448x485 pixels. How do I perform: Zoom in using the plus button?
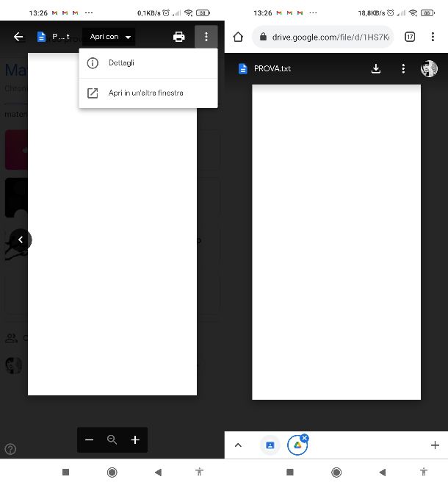[135, 440]
